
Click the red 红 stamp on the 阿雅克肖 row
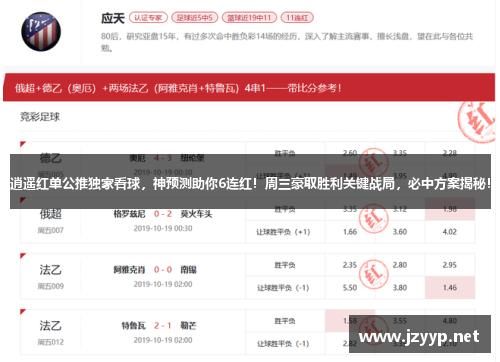tap(374, 274)
